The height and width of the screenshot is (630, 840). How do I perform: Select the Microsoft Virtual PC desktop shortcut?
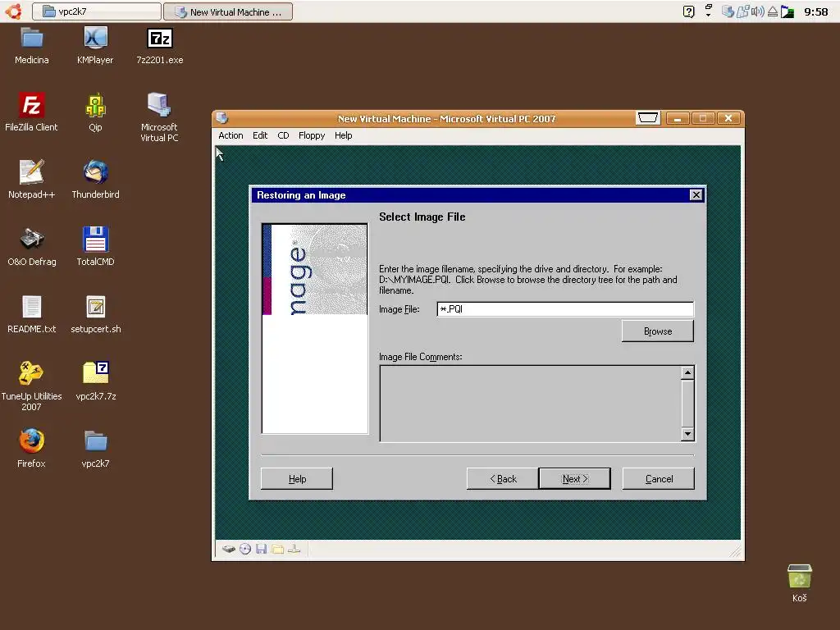pyautogui.click(x=159, y=116)
